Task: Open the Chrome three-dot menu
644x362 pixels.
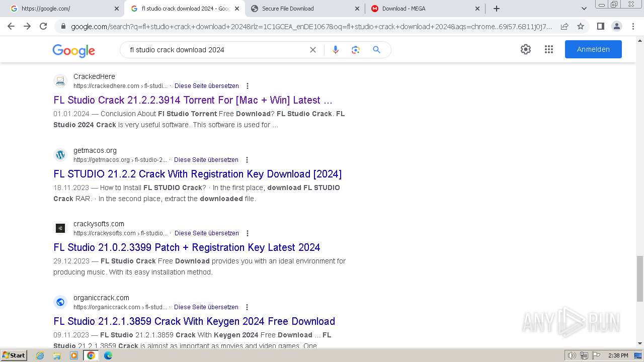Action: click(633, 26)
